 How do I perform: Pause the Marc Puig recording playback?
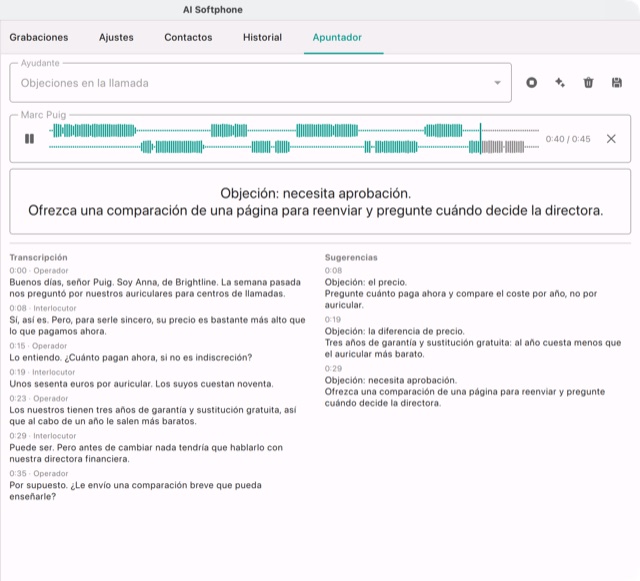29,139
